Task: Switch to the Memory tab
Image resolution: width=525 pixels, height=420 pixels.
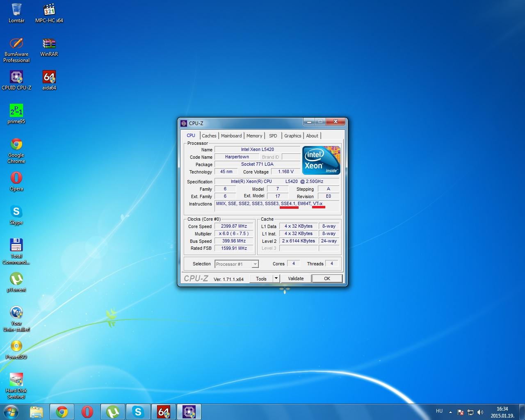Action: click(254, 136)
